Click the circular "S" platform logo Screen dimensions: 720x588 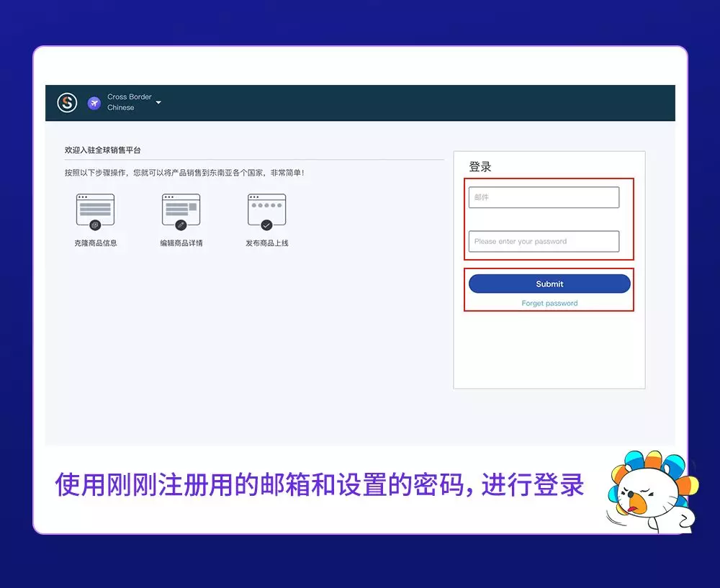click(x=66, y=102)
